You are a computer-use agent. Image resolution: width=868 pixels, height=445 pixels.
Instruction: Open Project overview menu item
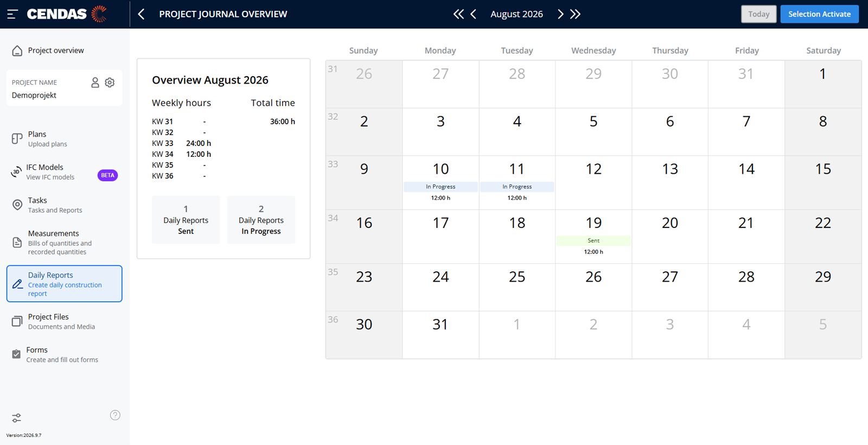pyautogui.click(x=65, y=50)
